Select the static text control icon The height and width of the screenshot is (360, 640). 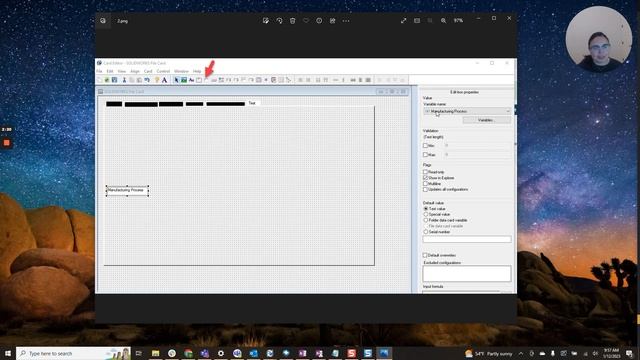coord(191,80)
